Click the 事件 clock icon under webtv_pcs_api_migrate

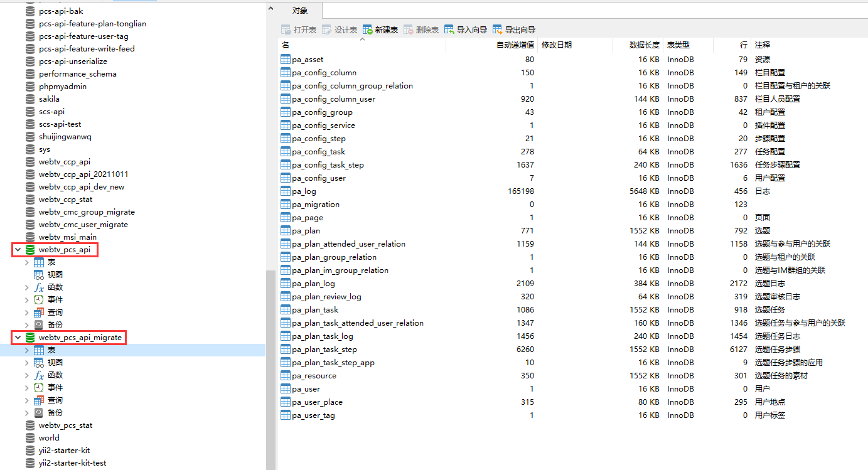coord(39,388)
